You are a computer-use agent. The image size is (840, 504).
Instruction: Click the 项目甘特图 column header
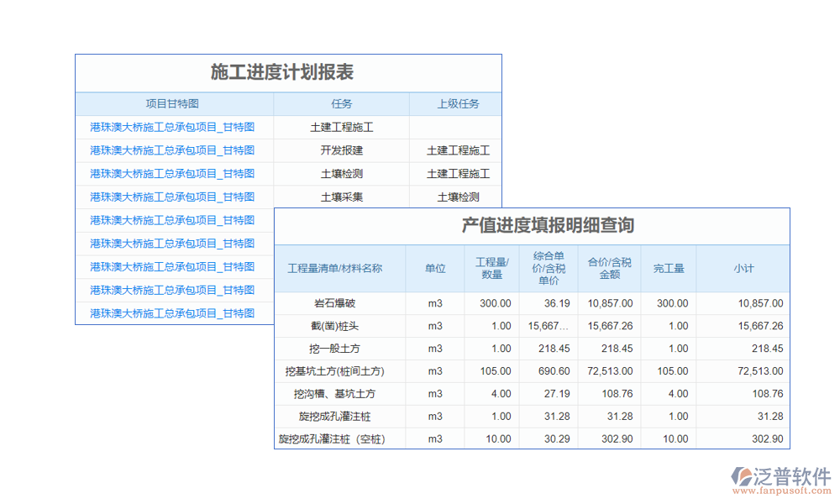point(173,104)
